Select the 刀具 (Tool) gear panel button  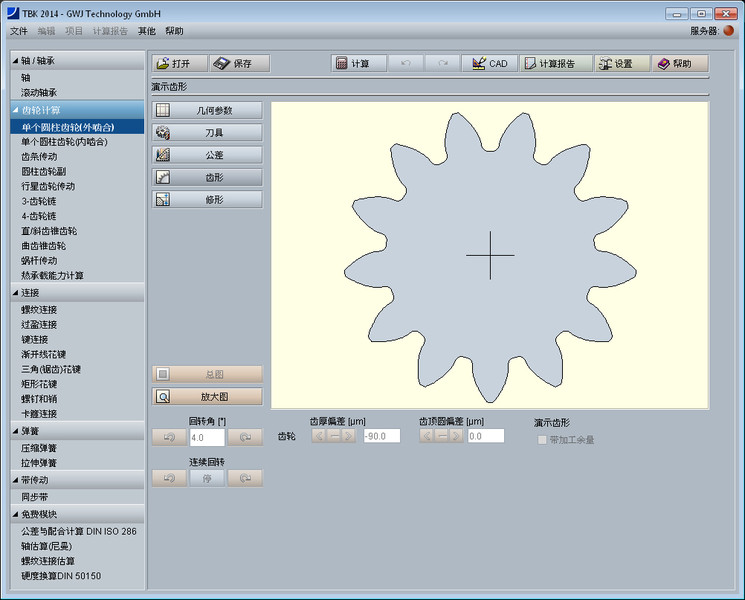pyautogui.click(x=207, y=132)
